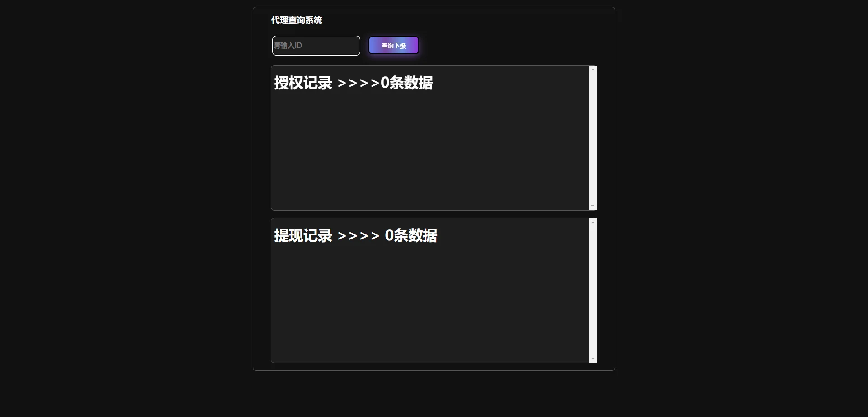Click the 授权记录 label text
Image resolution: width=868 pixels, height=417 pixels.
[303, 83]
